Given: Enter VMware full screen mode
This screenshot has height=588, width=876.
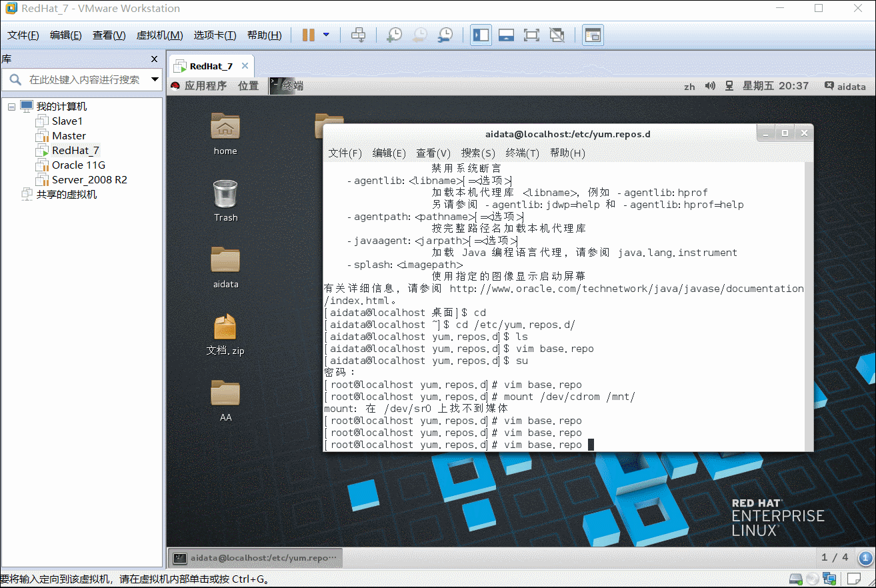Looking at the screenshot, I should click(531, 35).
